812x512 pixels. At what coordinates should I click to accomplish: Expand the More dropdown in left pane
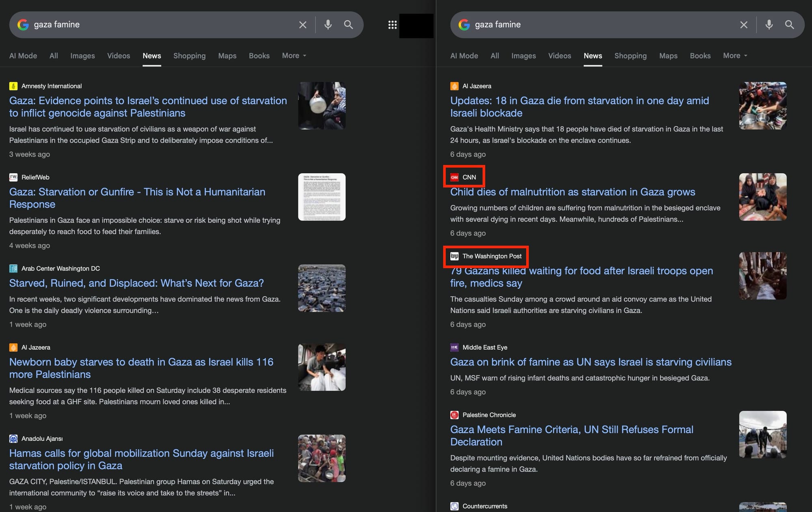pos(294,56)
